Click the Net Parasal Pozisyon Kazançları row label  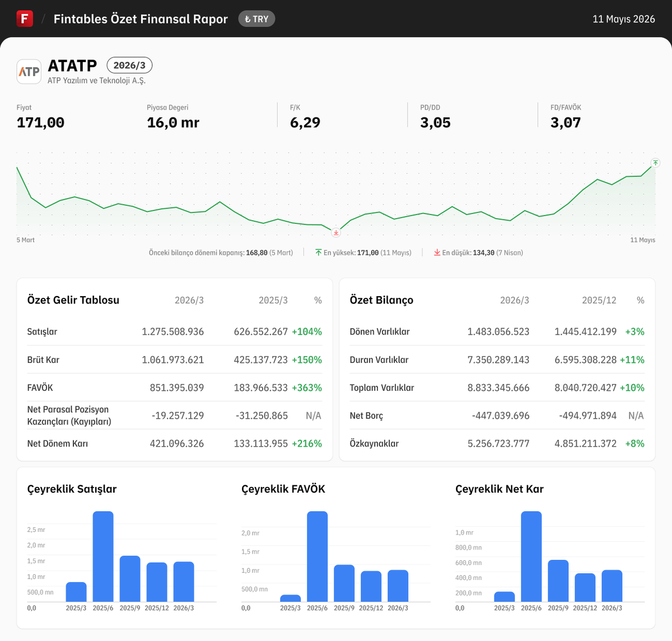pos(69,415)
